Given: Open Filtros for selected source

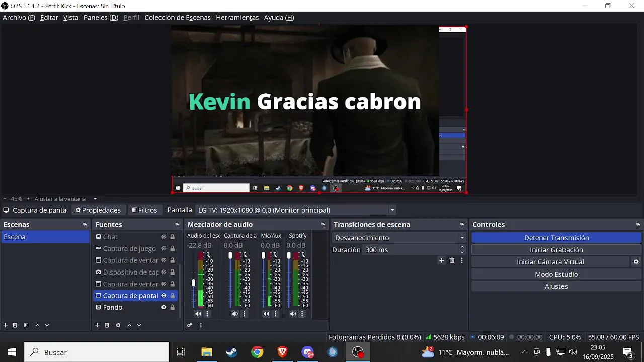Looking at the screenshot, I should click(144, 210).
